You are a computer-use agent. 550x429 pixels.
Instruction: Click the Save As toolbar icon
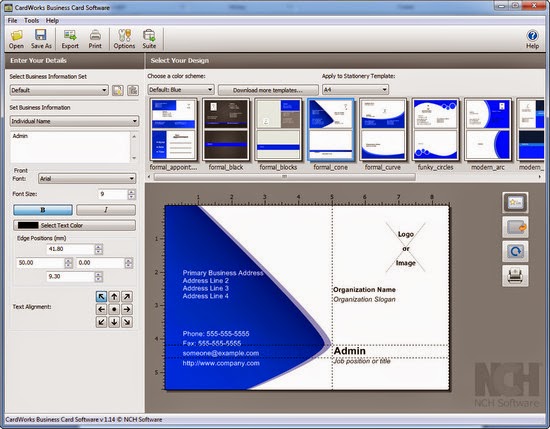point(41,39)
